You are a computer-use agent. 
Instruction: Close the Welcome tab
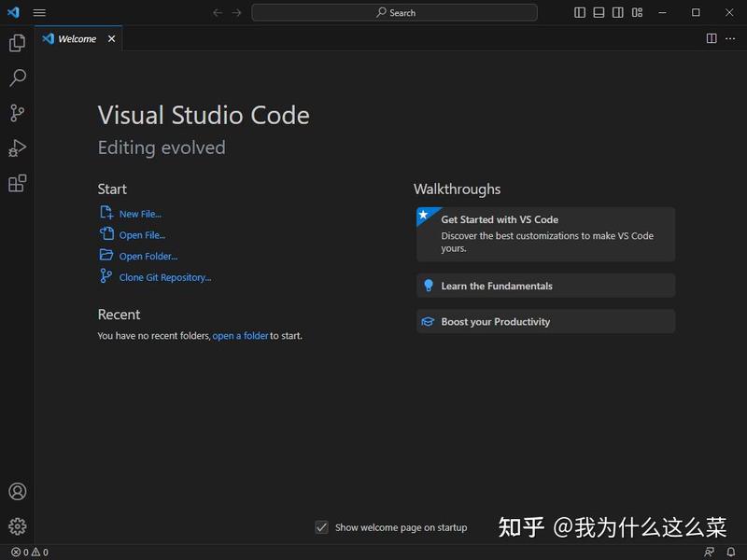click(111, 38)
